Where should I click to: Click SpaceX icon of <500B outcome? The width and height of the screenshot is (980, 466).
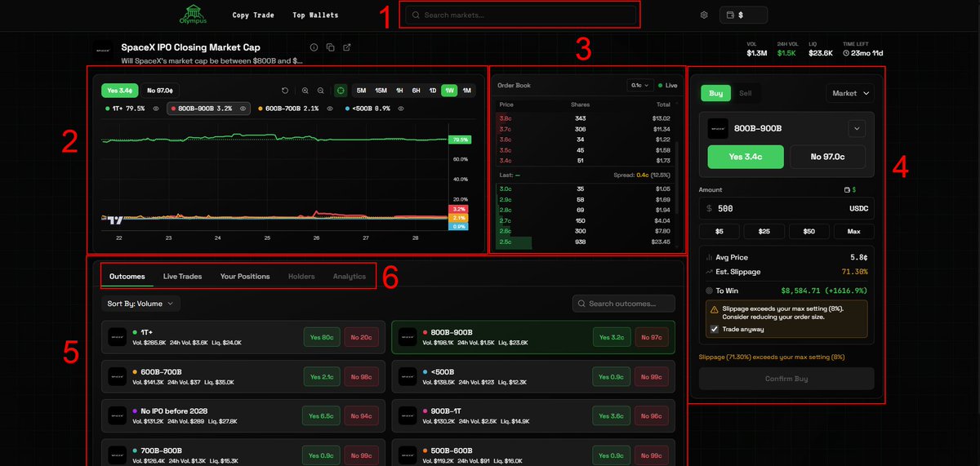408,376
